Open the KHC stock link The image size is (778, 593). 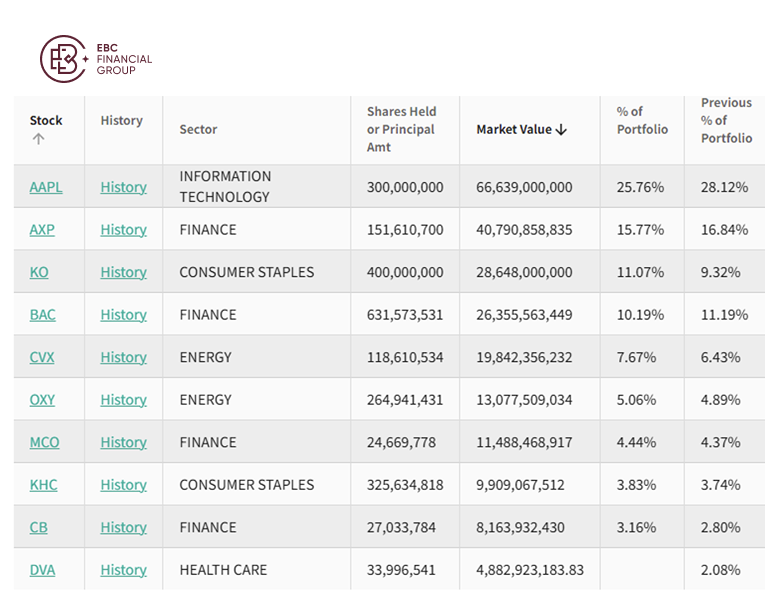44,485
